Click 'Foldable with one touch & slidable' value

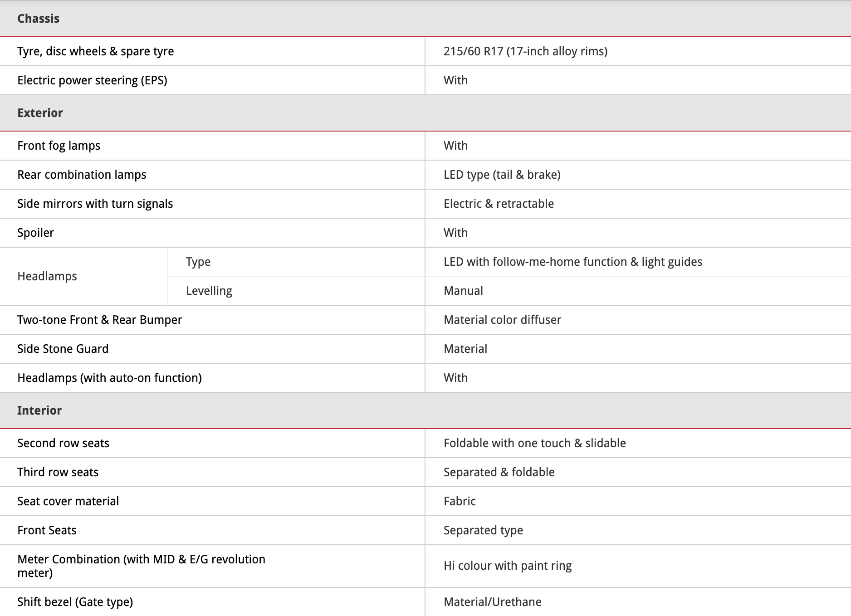(534, 443)
